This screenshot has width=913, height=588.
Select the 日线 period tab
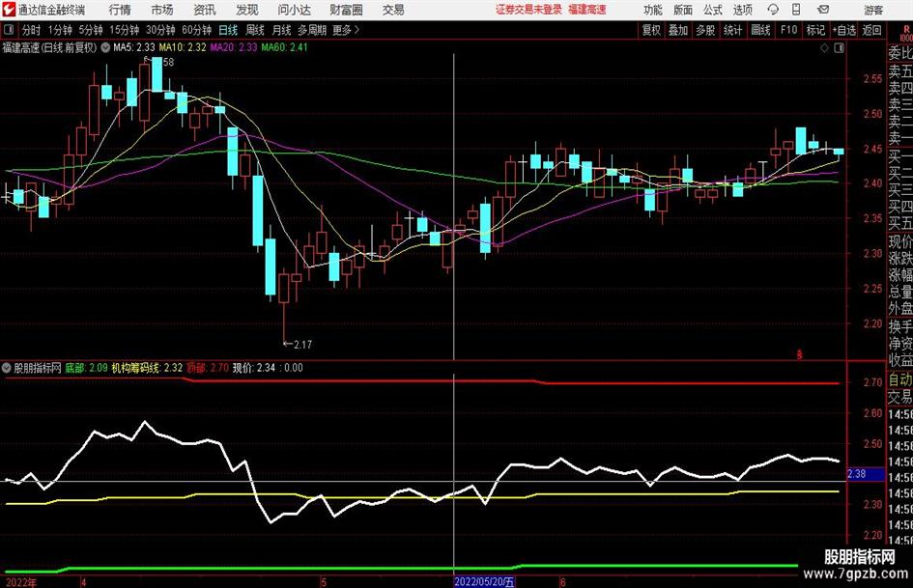[228, 30]
